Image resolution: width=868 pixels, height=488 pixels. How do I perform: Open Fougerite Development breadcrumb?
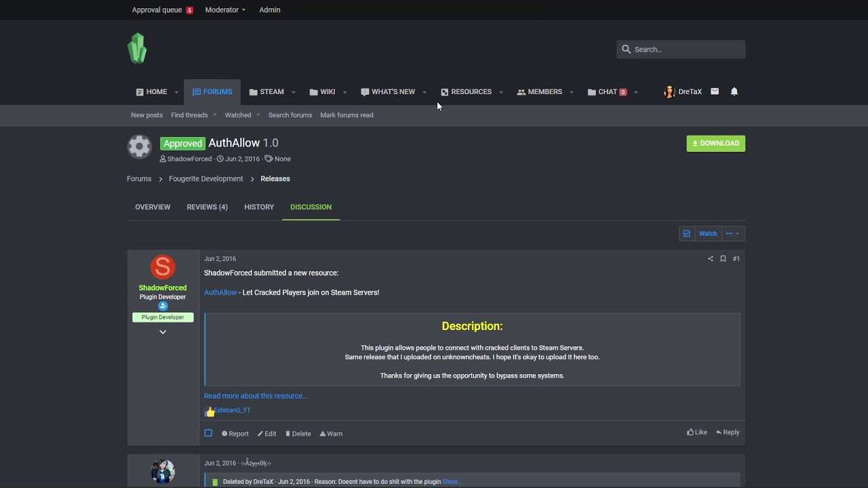[205, 179]
